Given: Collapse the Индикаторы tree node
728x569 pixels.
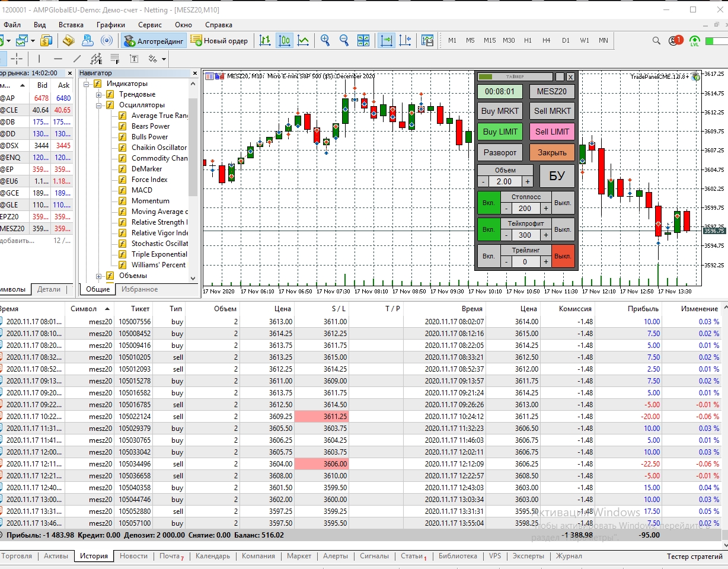Looking at the screenshot, I should (x=86, y=84).
